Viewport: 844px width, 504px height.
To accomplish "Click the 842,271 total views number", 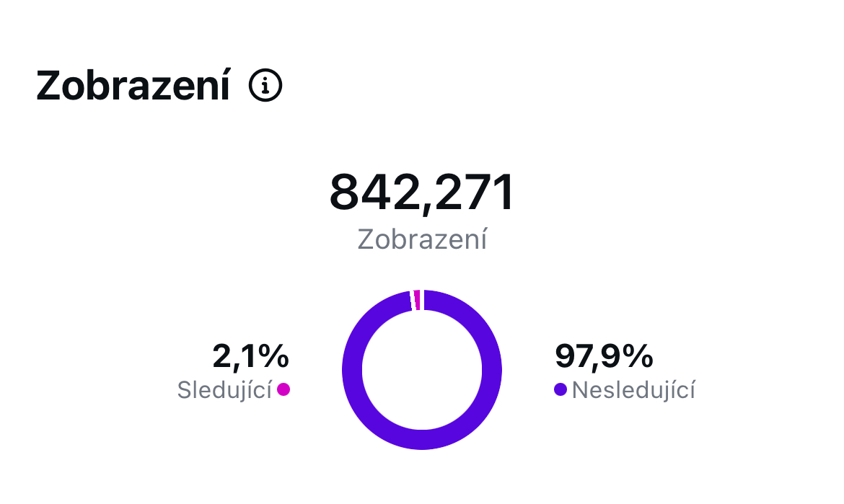I will [x=422, y=193].
